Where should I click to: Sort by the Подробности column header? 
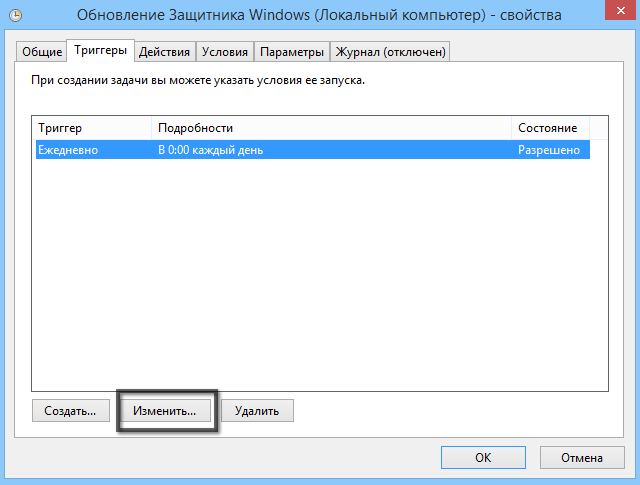331,128
